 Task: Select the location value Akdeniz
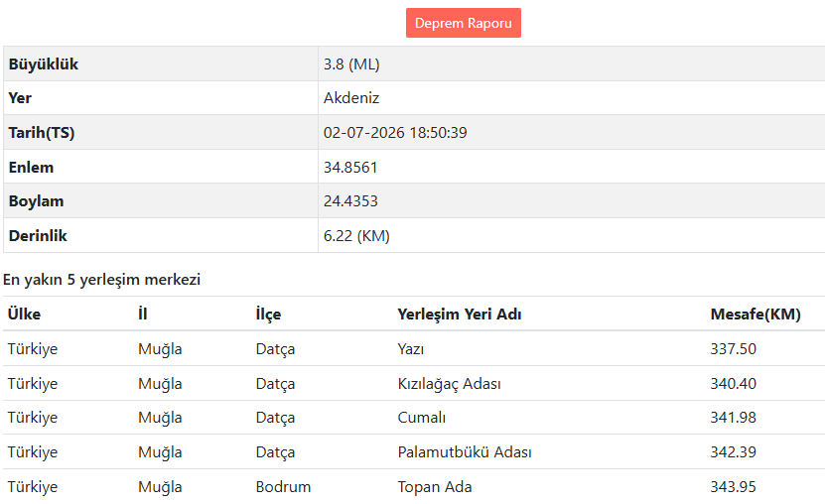(350, 98)
